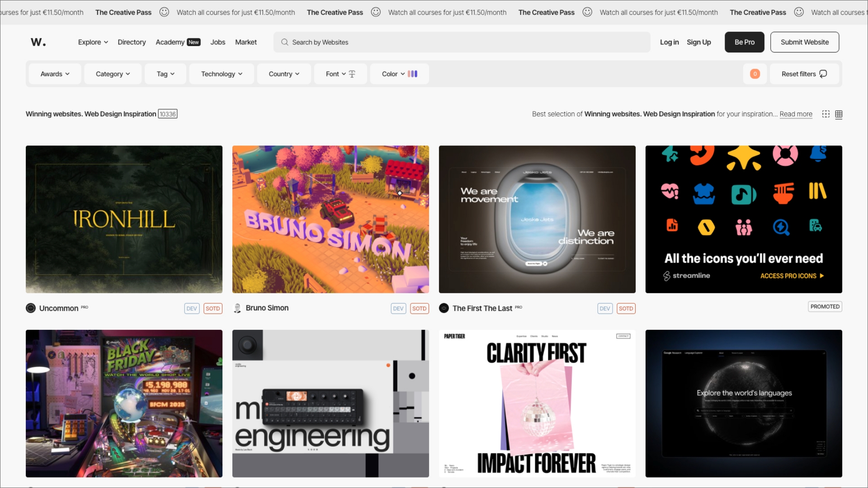
Task: Switch to large grid view icon
Action: tap(839, 114)
